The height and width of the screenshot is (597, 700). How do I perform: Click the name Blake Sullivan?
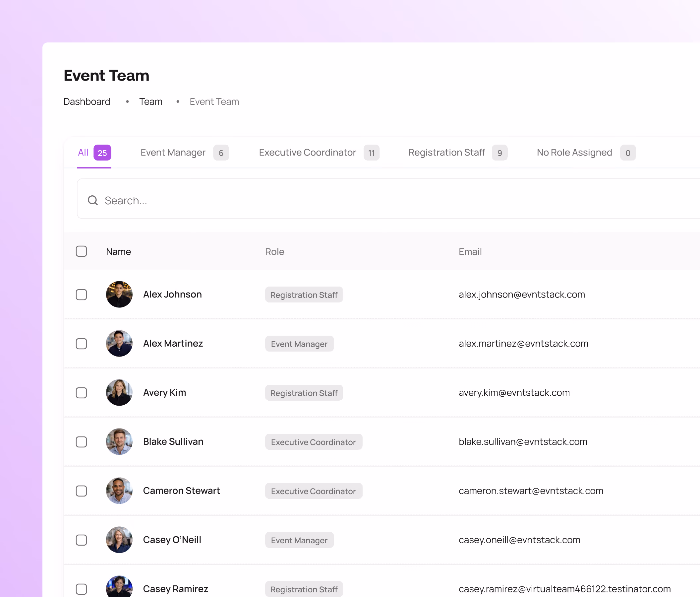click(173, 441)
